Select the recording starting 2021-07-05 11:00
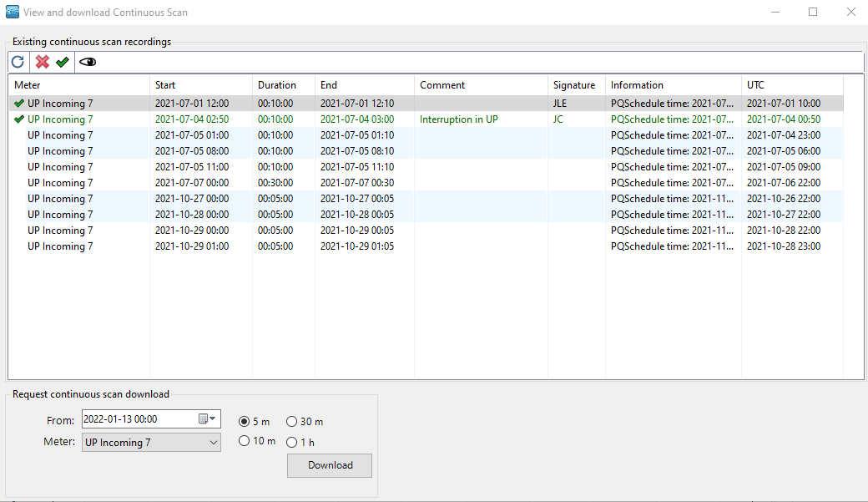This screenshot has height=502, width=868. point(426,167)
